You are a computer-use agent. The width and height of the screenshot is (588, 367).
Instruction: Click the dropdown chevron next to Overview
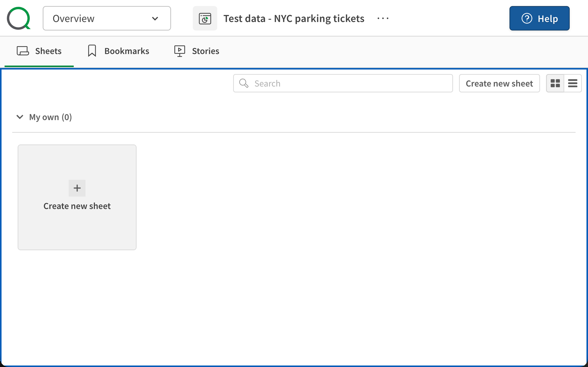click(x=155, y=19)
